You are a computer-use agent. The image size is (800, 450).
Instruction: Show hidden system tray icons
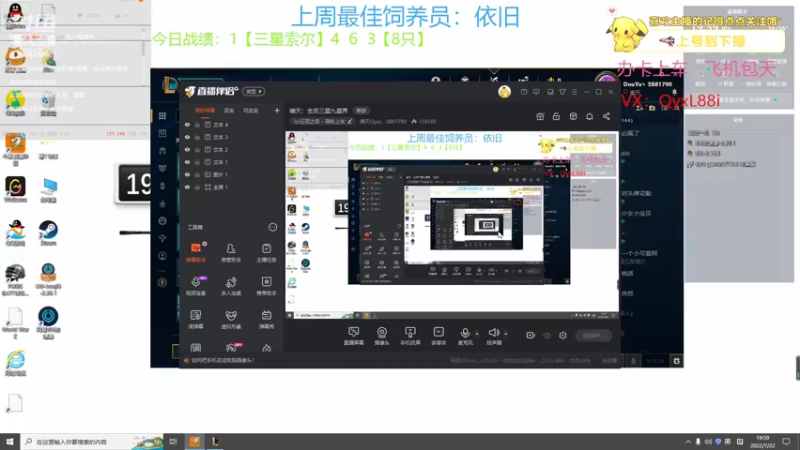[x=687, y=441]
